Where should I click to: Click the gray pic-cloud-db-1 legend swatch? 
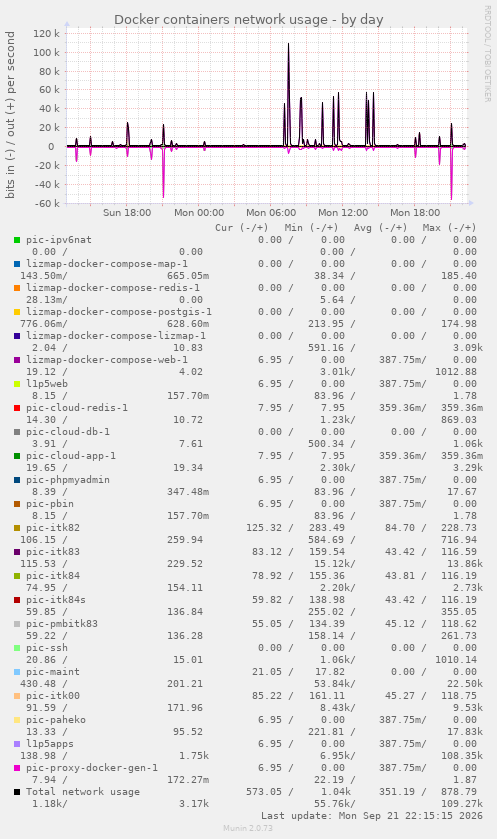(x=17, y=432)
